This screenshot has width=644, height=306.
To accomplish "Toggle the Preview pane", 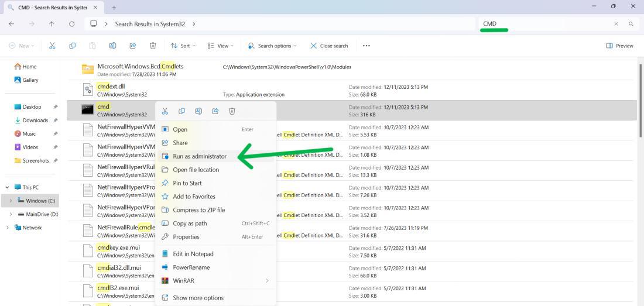I will point(619,46).
